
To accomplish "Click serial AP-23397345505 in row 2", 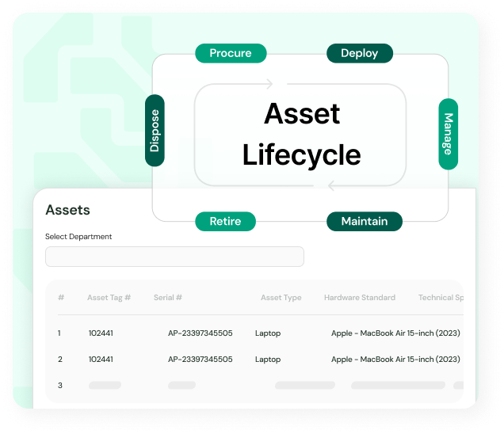I will [x=200, y=359].
